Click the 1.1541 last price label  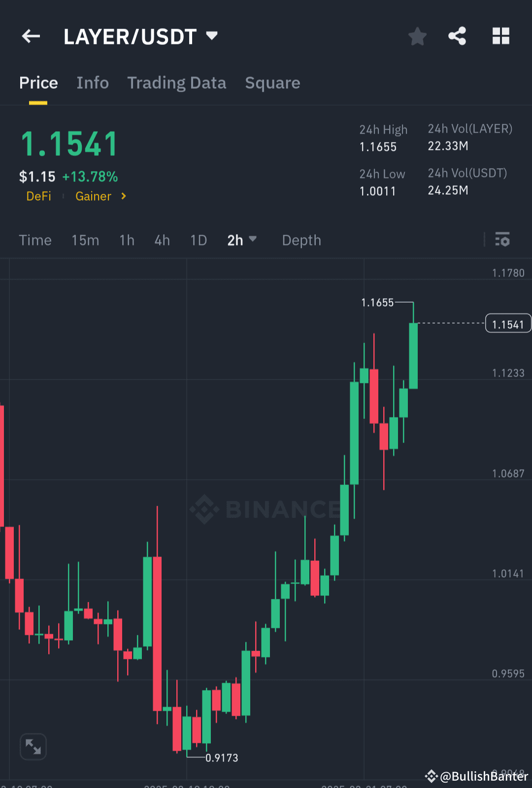[508, 323]
